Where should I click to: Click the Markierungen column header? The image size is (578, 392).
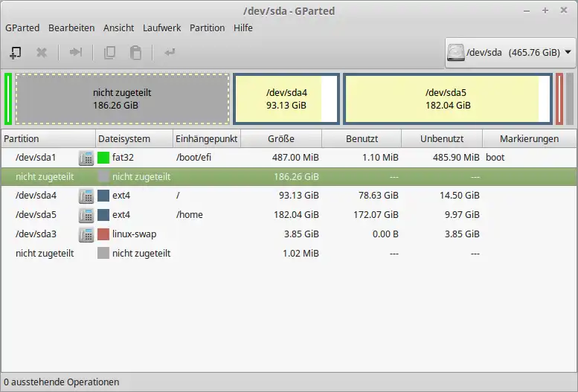pos(529,138)
